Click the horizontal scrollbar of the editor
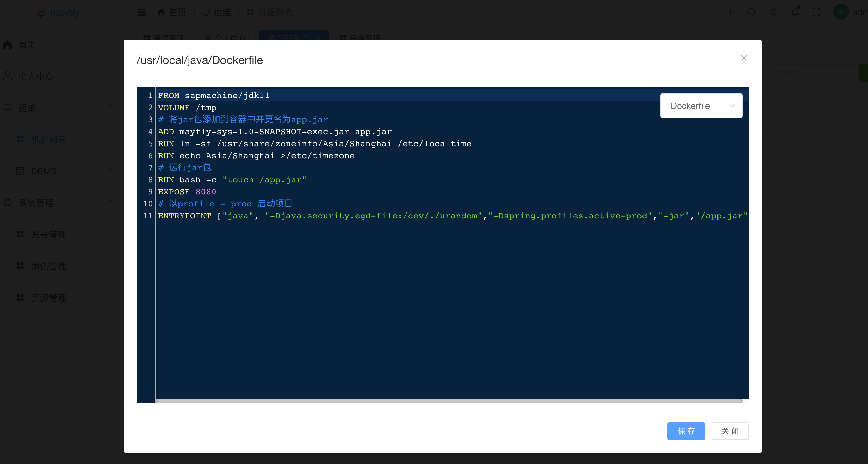Screen dimensions: 868x464 click(449, 401)
